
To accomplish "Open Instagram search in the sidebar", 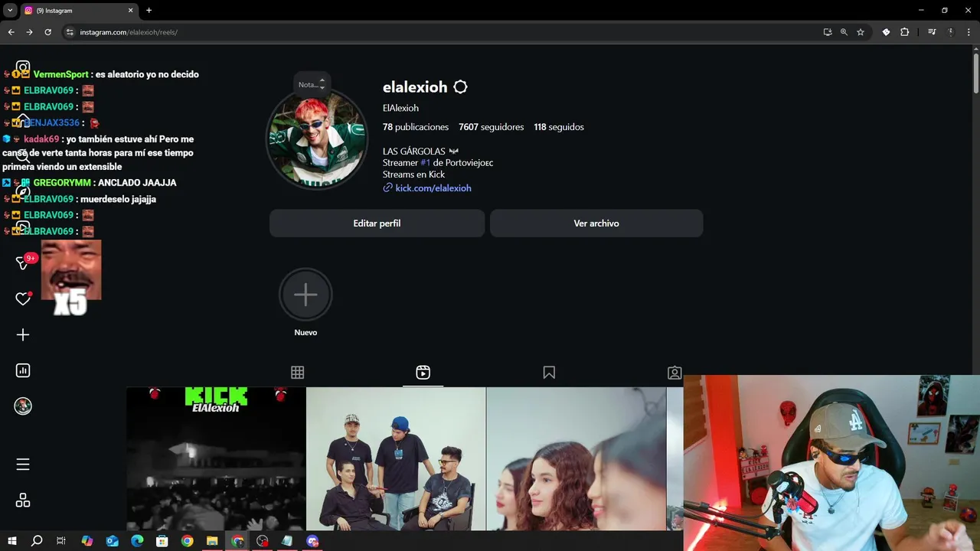I will point(23,155).
